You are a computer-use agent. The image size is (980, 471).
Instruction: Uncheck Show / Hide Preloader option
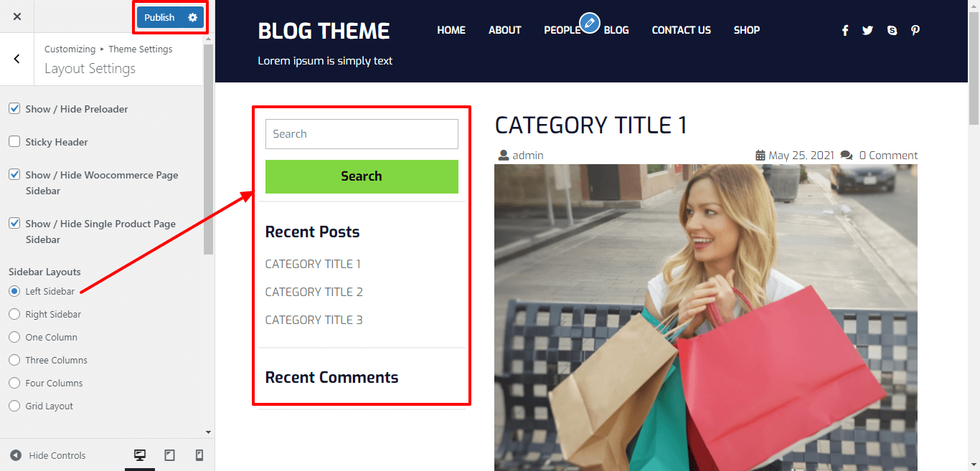pos(14,109)
